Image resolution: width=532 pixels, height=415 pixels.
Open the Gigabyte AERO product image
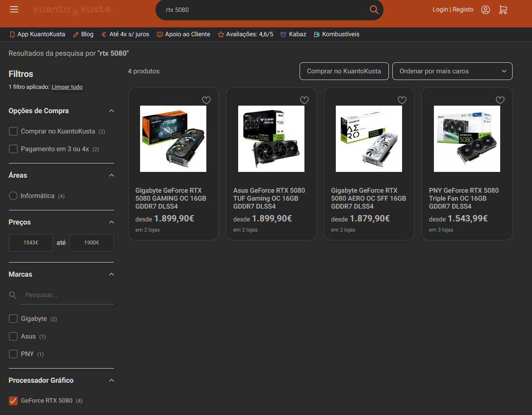click(x=369, y=139)
